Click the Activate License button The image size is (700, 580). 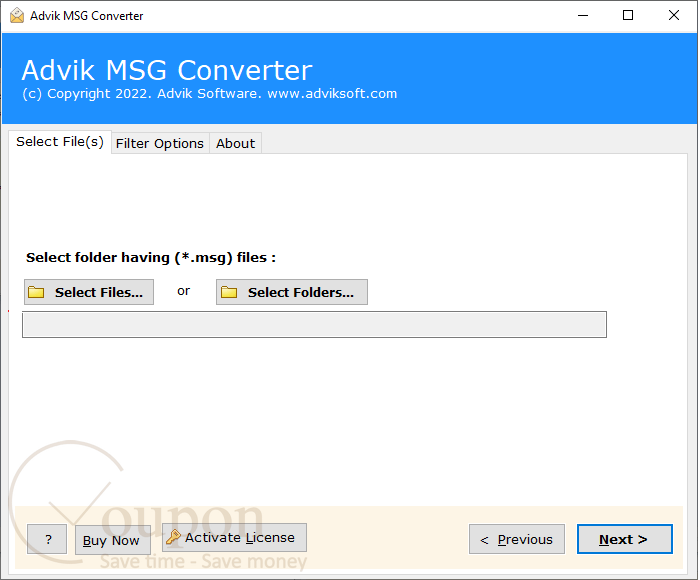point(234,538)
